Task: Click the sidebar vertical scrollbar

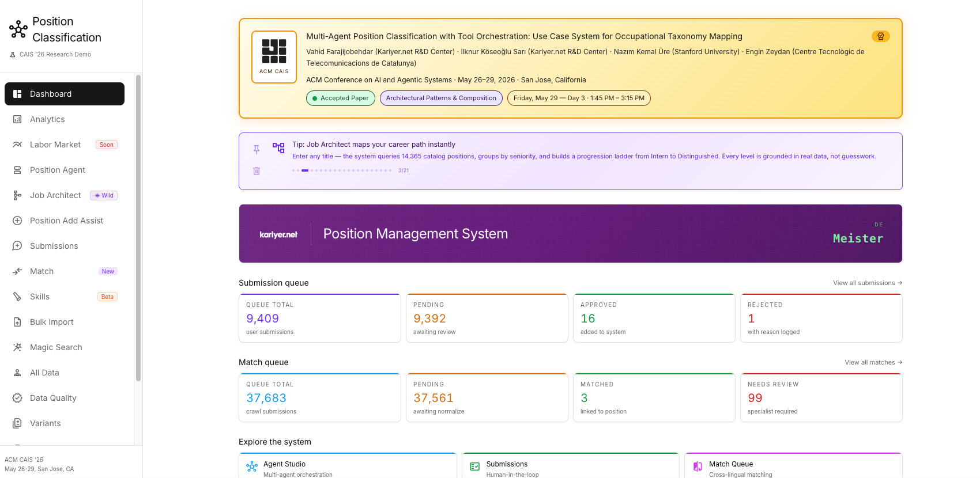Action: tap(138, 228)
